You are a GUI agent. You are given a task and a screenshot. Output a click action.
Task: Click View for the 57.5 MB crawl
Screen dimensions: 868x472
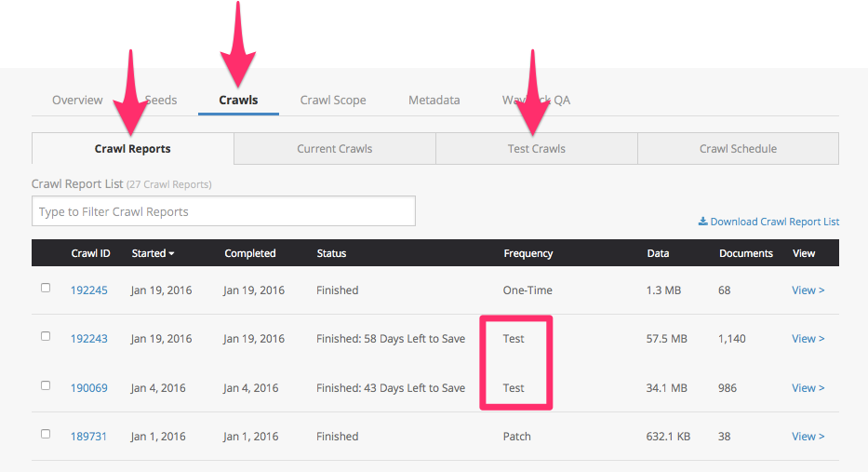(808, 339)
